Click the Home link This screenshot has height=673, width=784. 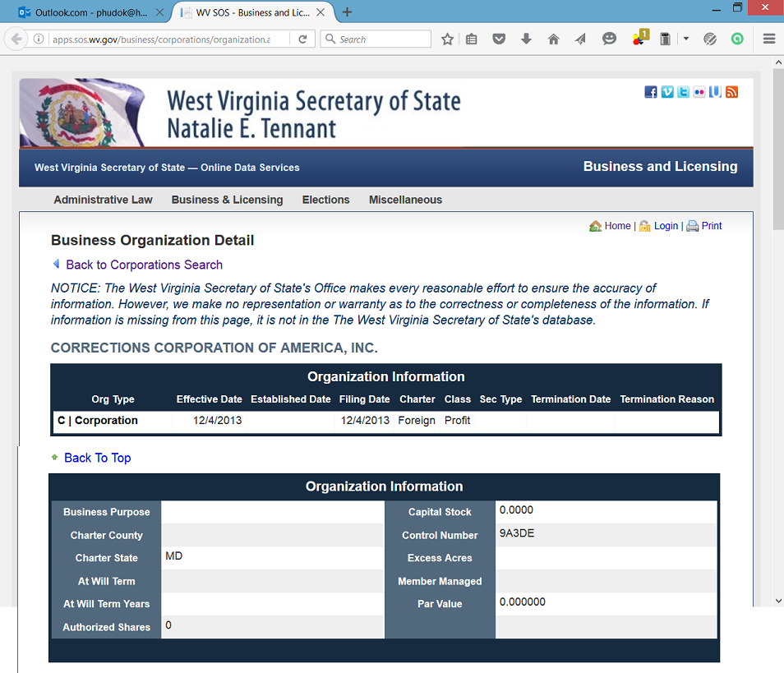click(617, 226)
